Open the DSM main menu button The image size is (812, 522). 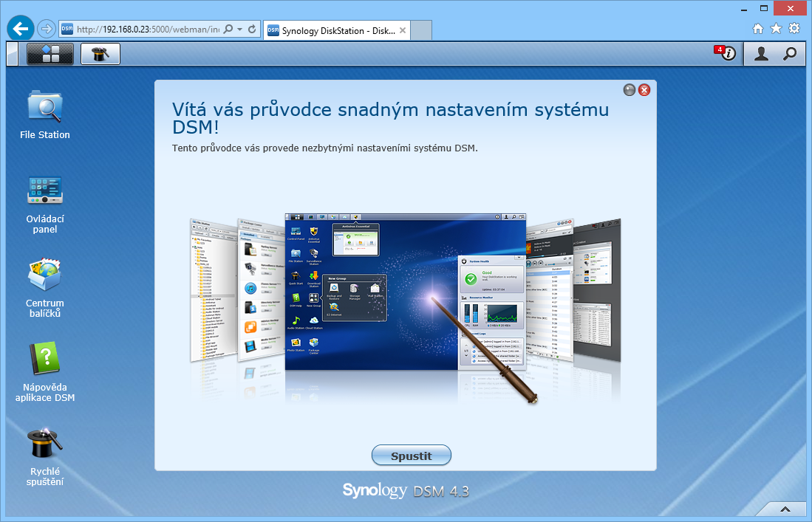[50, 54]
